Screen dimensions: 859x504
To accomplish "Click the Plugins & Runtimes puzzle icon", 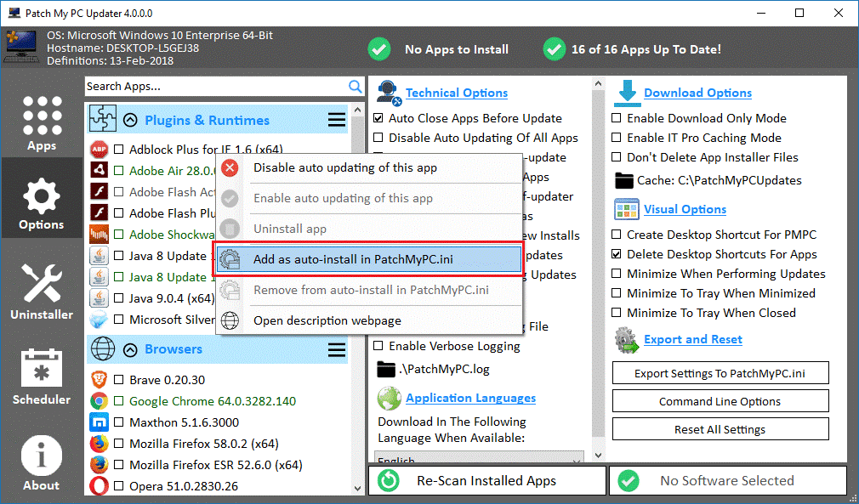I will [x=103, y=119].
